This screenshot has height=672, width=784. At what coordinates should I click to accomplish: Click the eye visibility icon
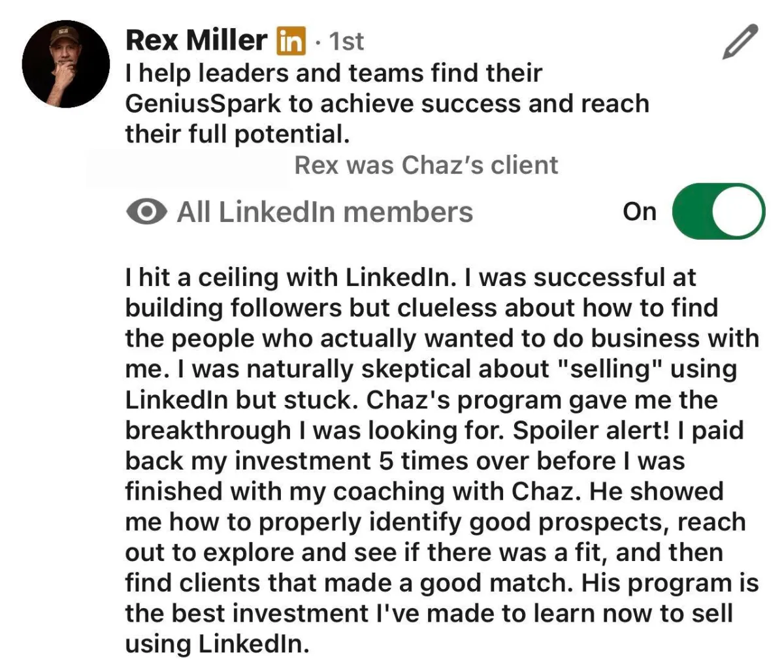tap(146, 212)
